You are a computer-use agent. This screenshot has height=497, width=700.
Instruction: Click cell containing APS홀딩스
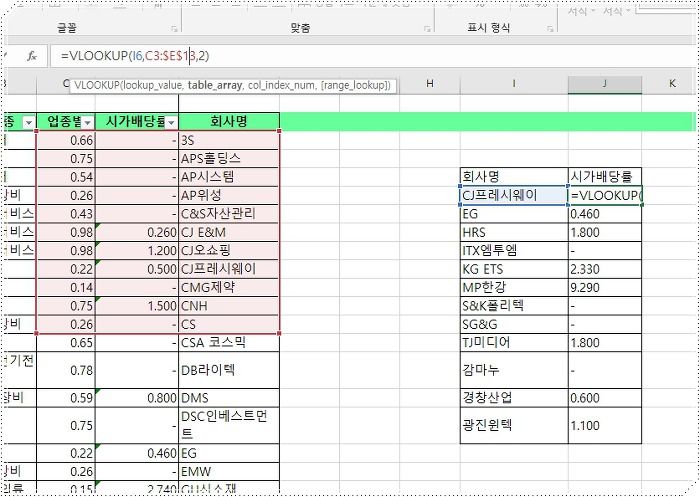coord(229,159)
